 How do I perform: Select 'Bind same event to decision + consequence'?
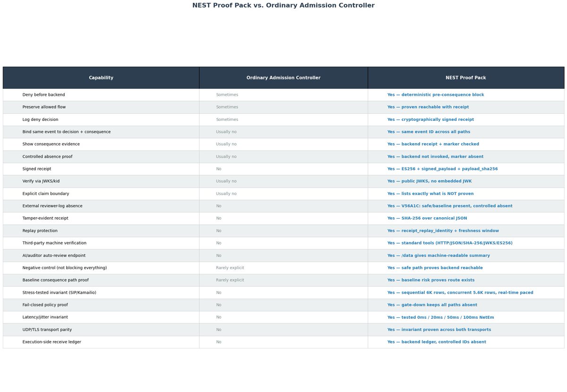101,132
